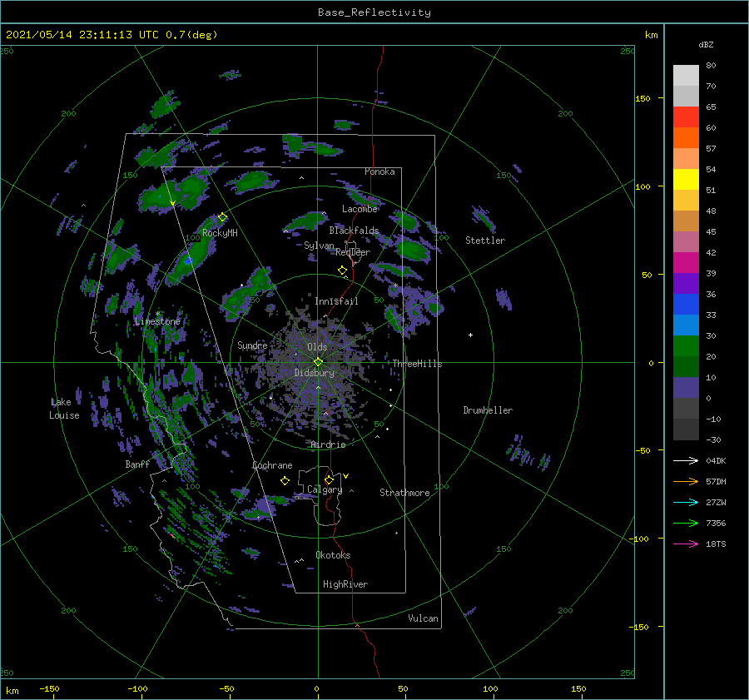
Task: Click the HighRiver city label
Action: tap(345, 584)
